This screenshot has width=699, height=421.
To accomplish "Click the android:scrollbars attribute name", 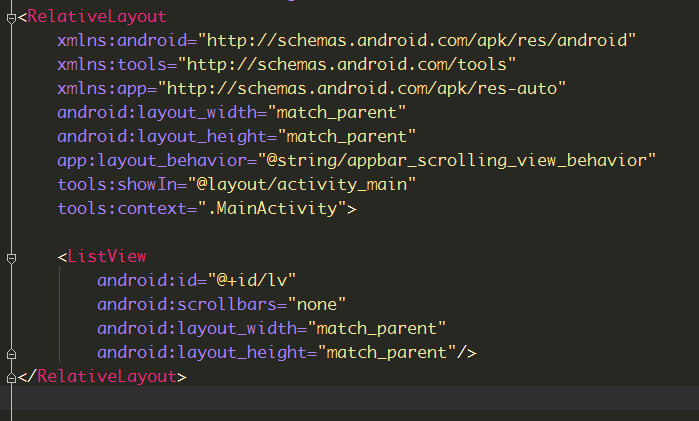I will (x=187, y=305).
